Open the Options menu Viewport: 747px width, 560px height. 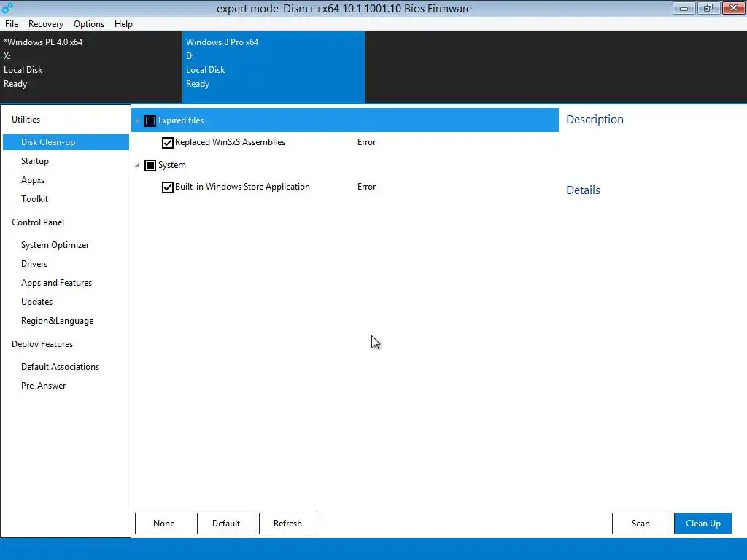[x=89, y=24]
